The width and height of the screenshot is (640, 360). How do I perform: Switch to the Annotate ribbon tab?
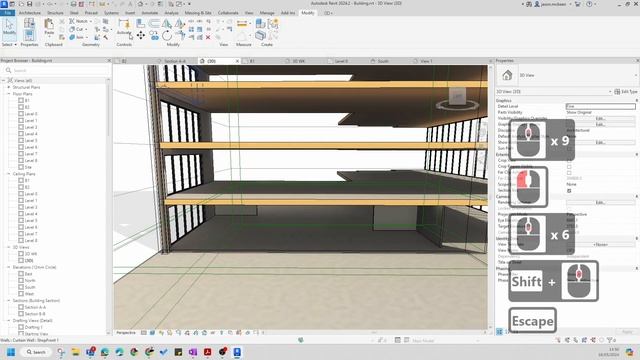[x=149, y=13]
